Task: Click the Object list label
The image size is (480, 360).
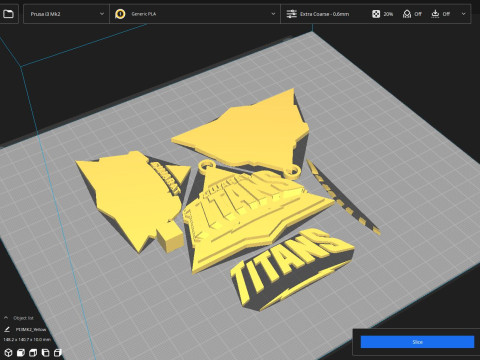Action: pos(23,318)
